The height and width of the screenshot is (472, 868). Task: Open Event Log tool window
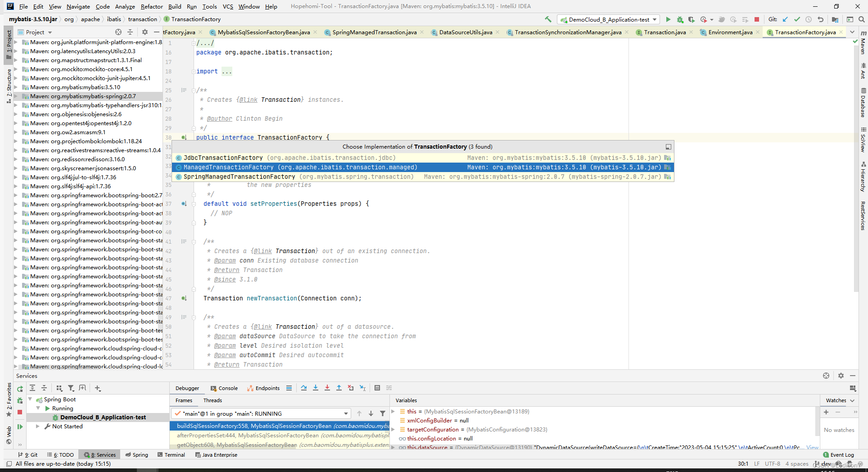click(x=838, y=455)
